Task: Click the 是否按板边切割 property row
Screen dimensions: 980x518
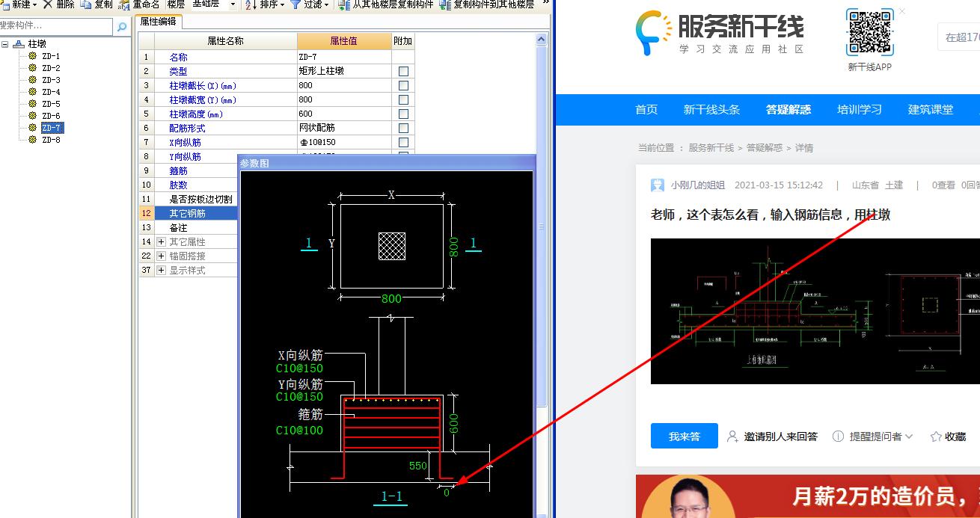Action: (x=189, y=199)
